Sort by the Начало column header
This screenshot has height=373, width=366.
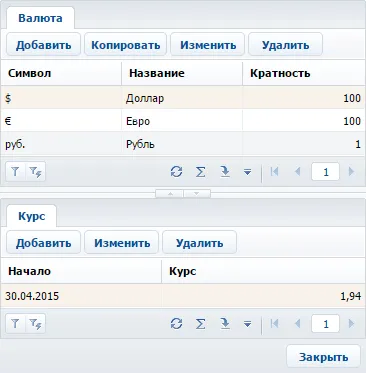click(x=81, y=271)
